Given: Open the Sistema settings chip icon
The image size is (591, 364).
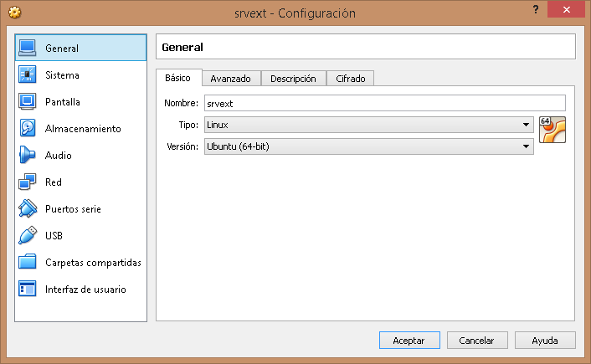Looking at the screenshot, I should (28, 75).
